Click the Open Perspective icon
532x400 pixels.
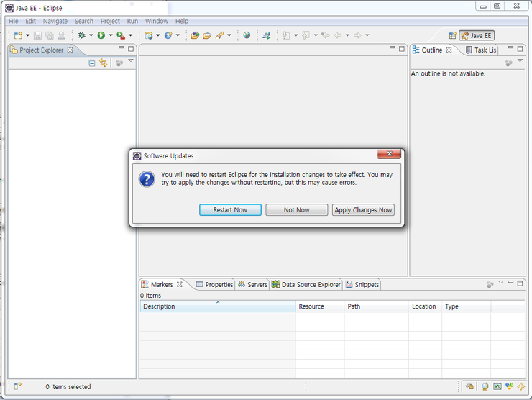pos(453,35)
